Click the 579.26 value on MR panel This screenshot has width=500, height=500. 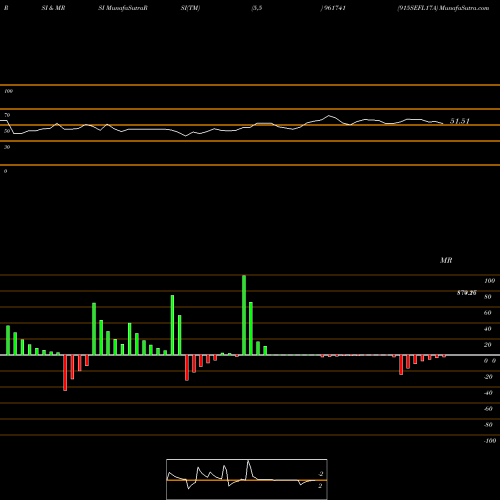point(467,293)
